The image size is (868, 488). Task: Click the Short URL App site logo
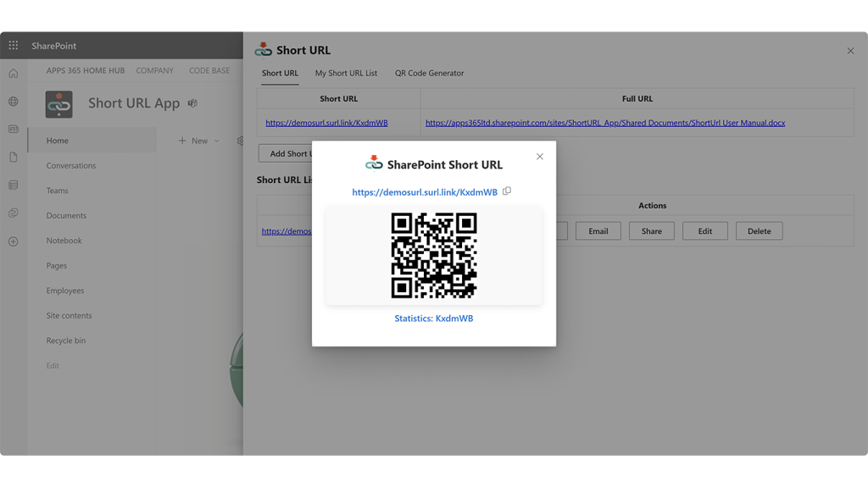click(58, 104)
